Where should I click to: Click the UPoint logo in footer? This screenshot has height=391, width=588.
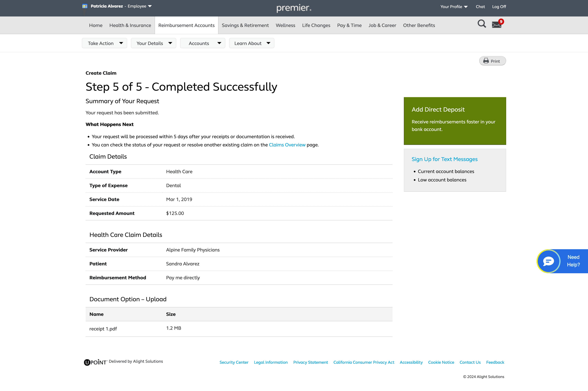pos(95,362)
